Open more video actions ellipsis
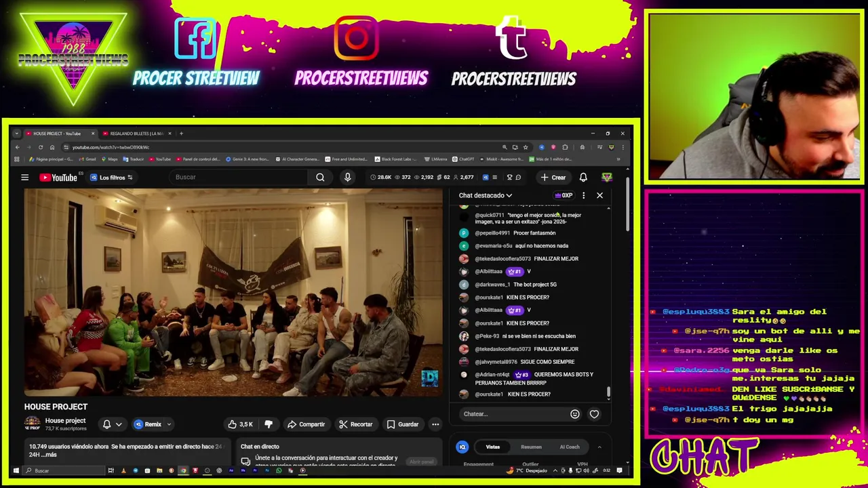 tap(435, 424)
